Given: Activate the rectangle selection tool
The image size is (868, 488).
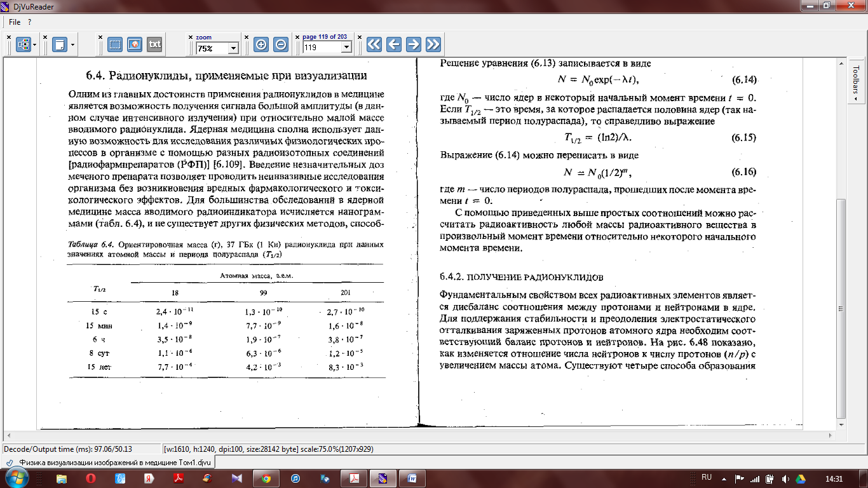Looking at the screenshot, I should [x=114, y=44].
